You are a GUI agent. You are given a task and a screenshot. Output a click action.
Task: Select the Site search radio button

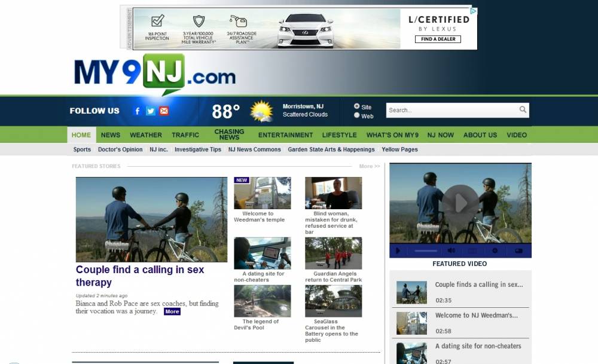(x=357, y=106)
